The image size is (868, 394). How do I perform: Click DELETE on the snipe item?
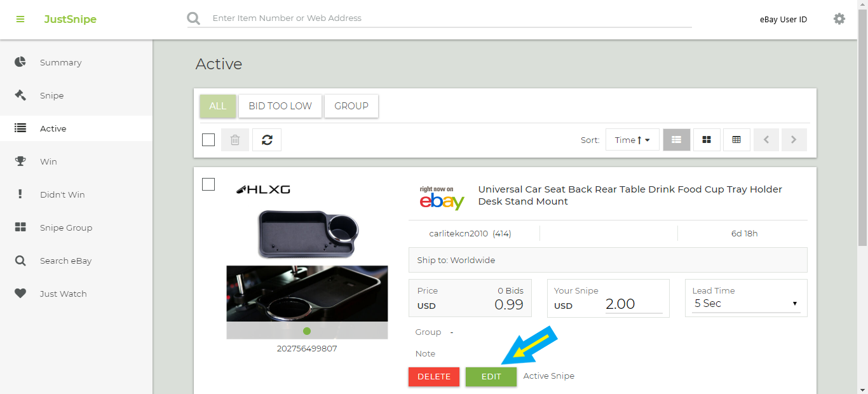(x=433, y=376)
